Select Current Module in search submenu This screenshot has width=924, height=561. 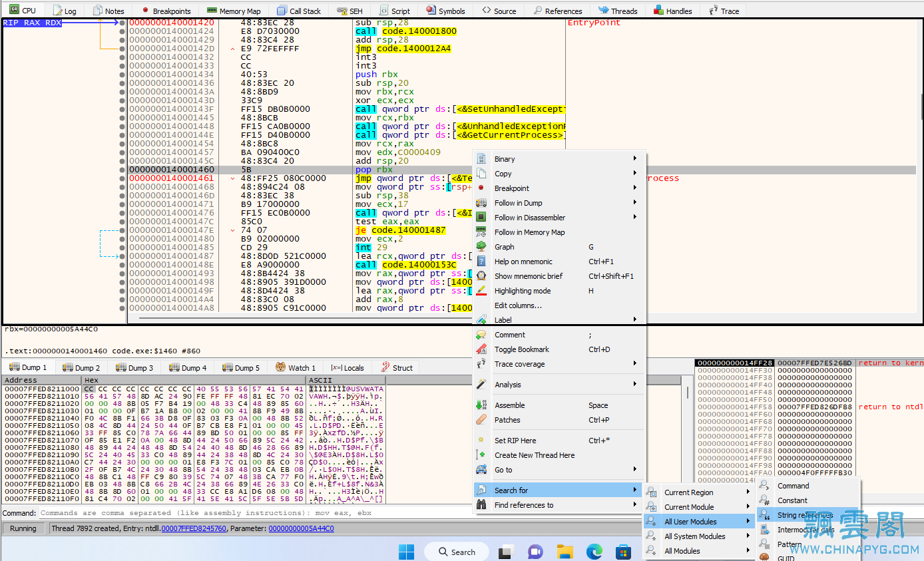[698, 507]
